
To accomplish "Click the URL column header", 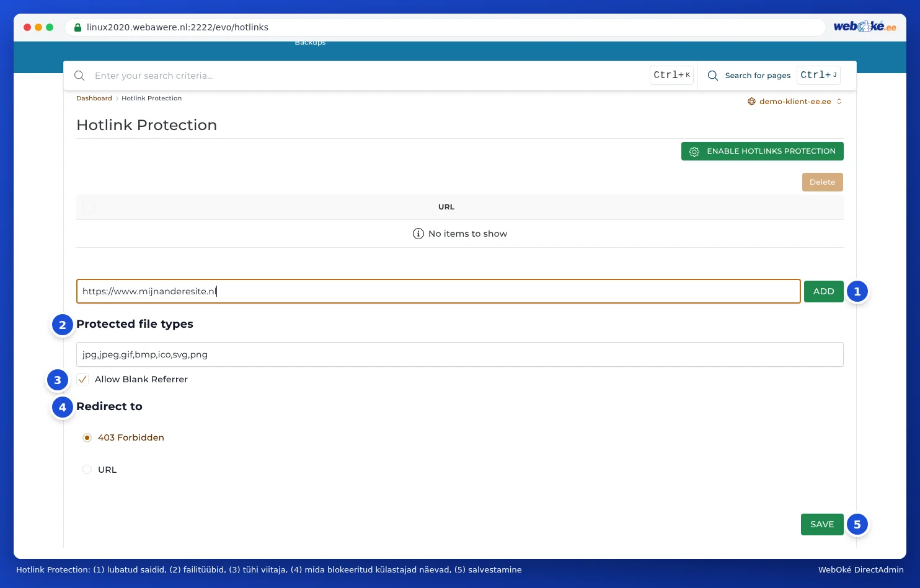I will point(446,207).
